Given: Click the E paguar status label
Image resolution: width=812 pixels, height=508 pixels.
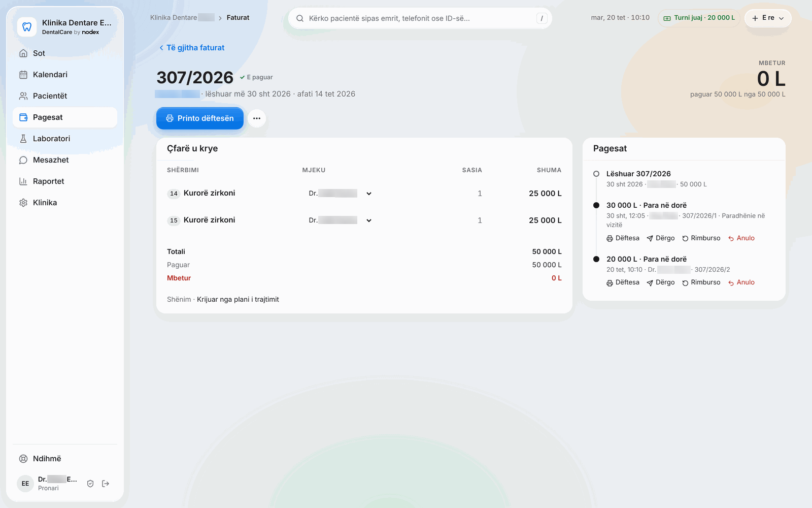Looking at the screenshot, I should click(x=256, y=77).
